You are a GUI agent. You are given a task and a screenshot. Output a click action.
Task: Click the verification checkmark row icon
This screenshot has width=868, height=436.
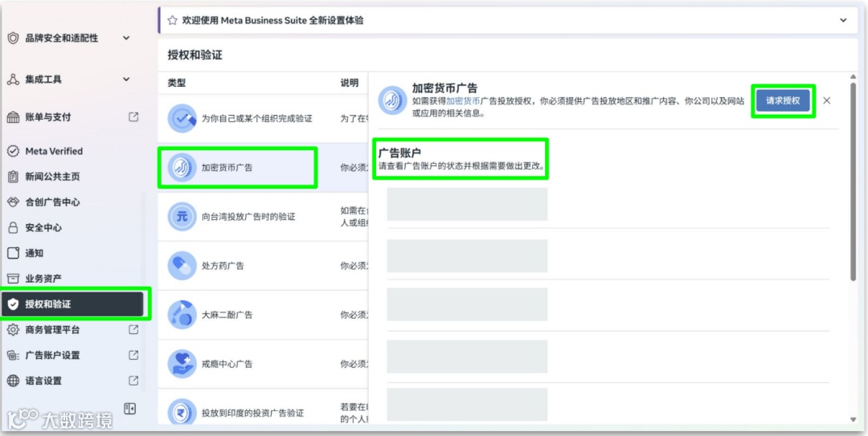click(x=182, y=118)
